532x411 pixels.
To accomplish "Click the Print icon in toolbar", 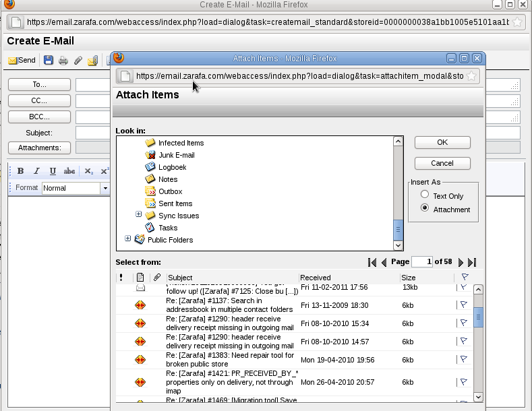I will pos(63,61).
